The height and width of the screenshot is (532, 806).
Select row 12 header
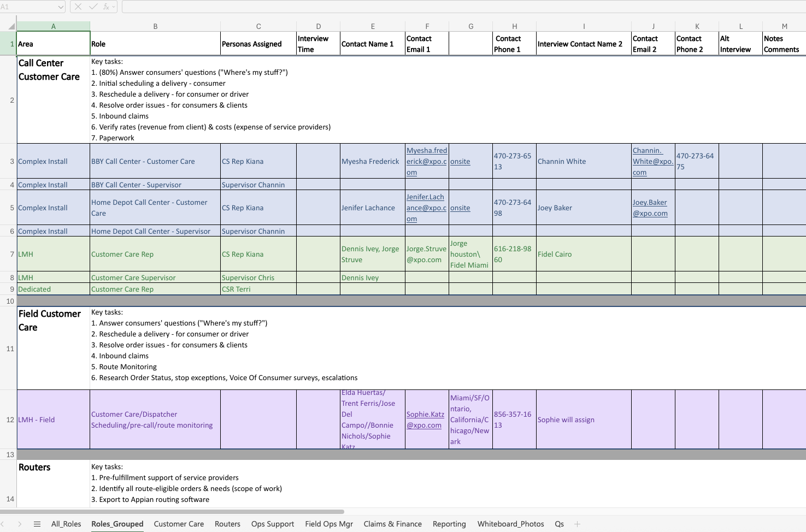[x=10, y=419]
